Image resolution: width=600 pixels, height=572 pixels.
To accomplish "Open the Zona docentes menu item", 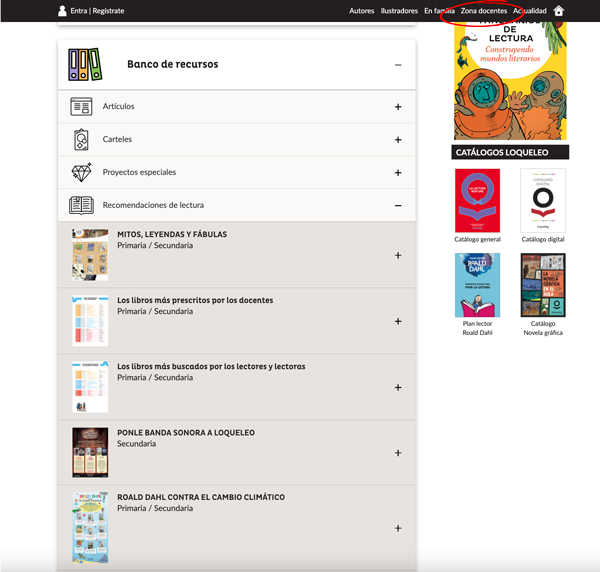I will 484,11.
